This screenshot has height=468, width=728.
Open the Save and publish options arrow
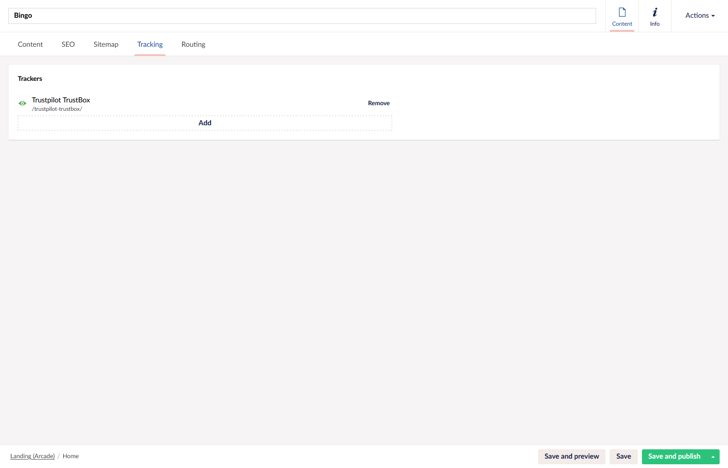coord(713,457)
